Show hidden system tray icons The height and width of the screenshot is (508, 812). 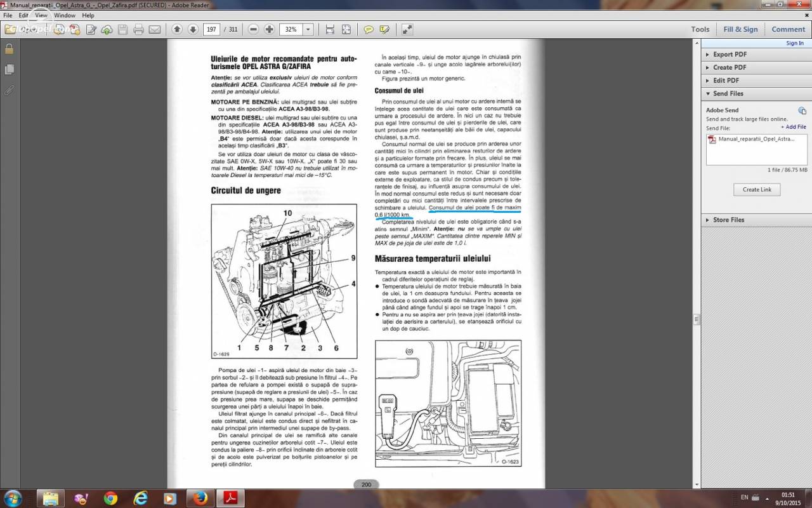tap(766, 498)
